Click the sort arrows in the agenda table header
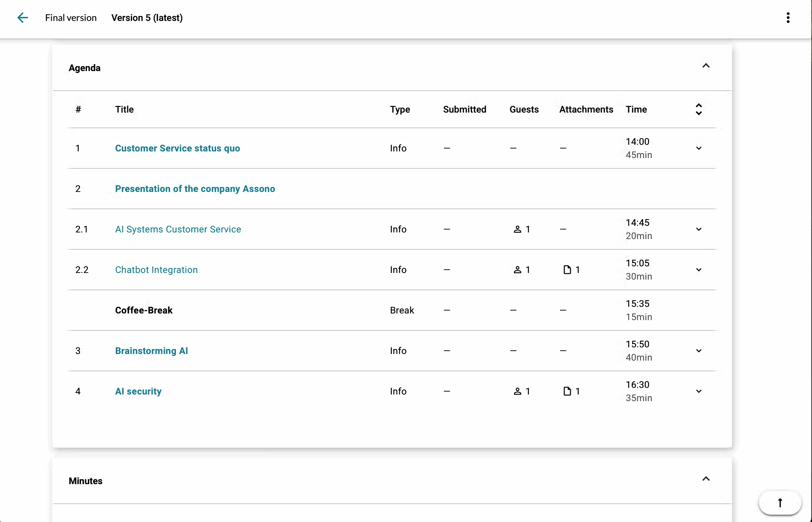Viewport: 812px width, 522px height. point(699,109)
